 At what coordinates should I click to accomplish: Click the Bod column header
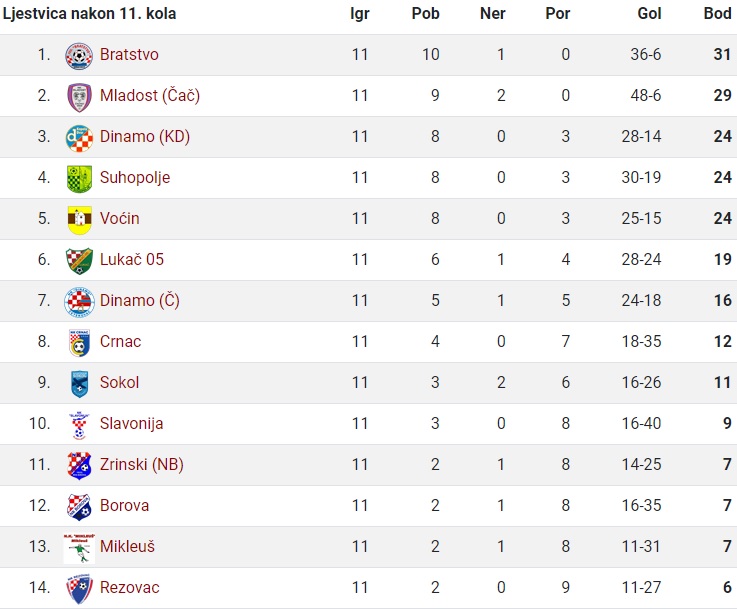click(x=717, y=14)
